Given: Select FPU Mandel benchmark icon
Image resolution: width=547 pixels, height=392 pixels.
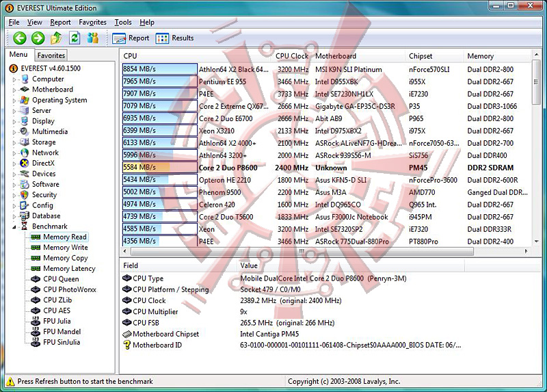Looking at the screenshot, I should tap(36, 331).
